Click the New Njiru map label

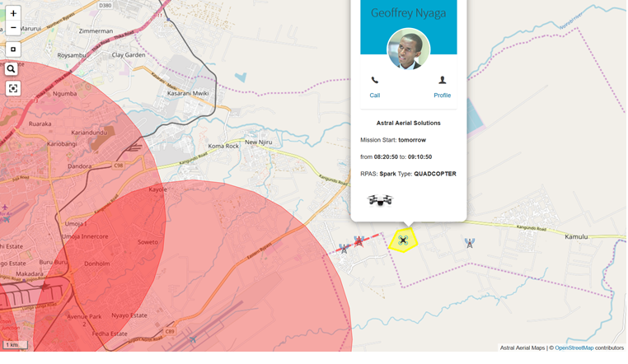pyautogui.click(x=258, y=142)
